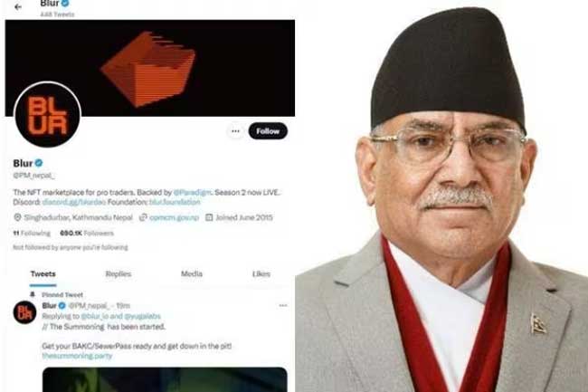The height and width of the screenshot is (392, 588).
Task: Open the @Paradigm mention link in bio
Action: click(193, 193)
